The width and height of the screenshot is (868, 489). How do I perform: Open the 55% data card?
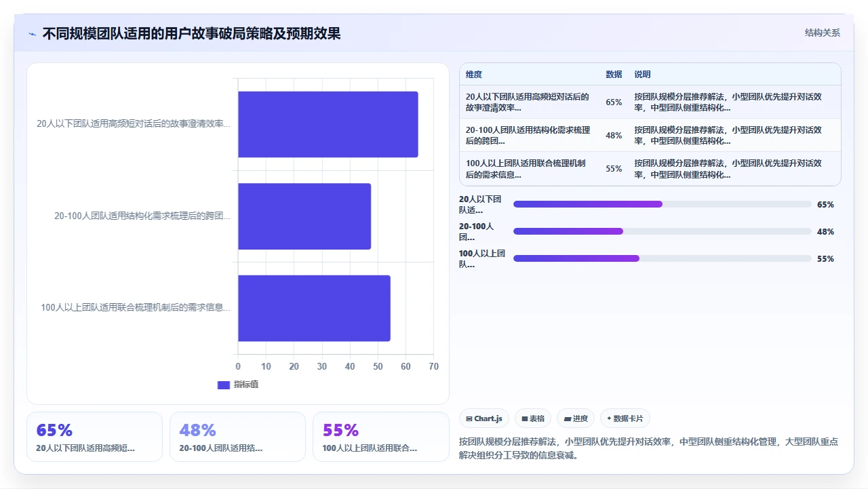381,437
